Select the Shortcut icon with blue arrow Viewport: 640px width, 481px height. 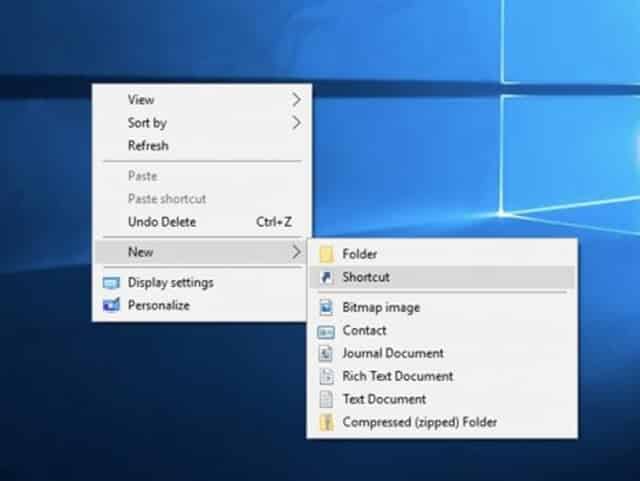click(x=324, y=278)
